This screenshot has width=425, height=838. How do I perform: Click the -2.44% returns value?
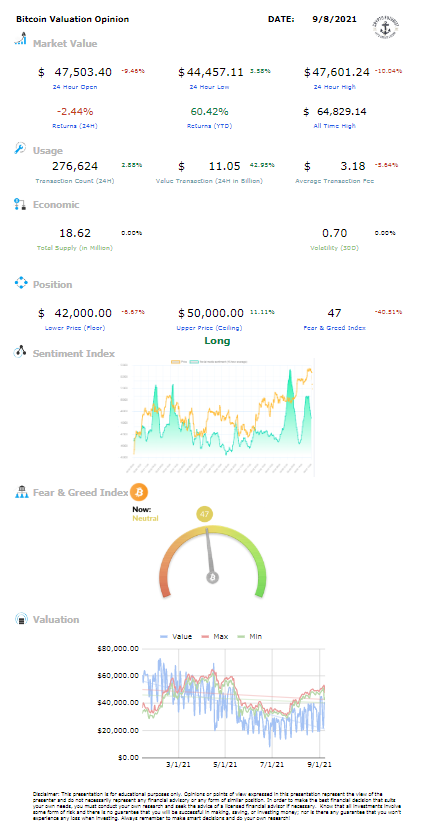75,112
